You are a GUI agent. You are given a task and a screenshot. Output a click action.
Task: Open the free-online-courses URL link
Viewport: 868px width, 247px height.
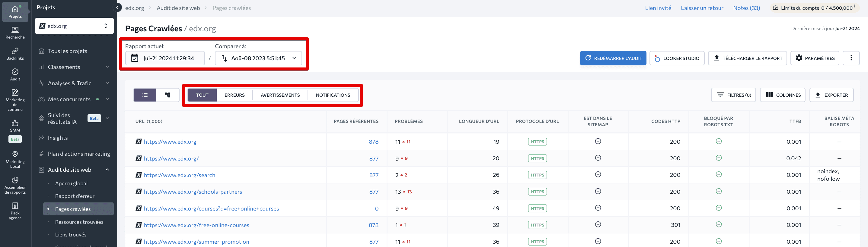click(196, 225)
